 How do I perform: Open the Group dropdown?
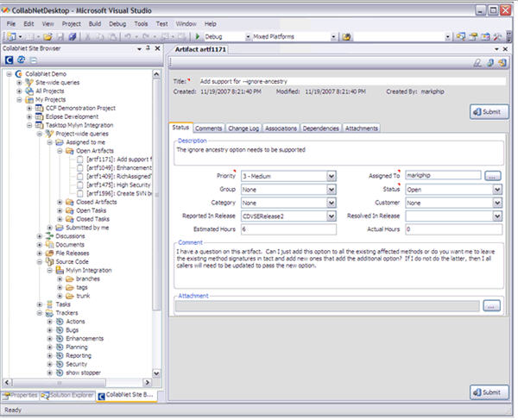pos(332,190)
